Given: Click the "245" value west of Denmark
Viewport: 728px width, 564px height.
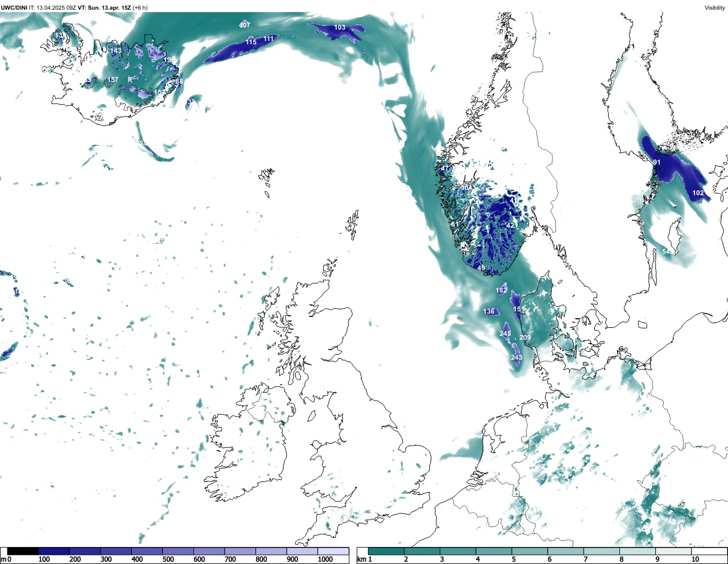Looking at the screenshot, I should (505, 334).
